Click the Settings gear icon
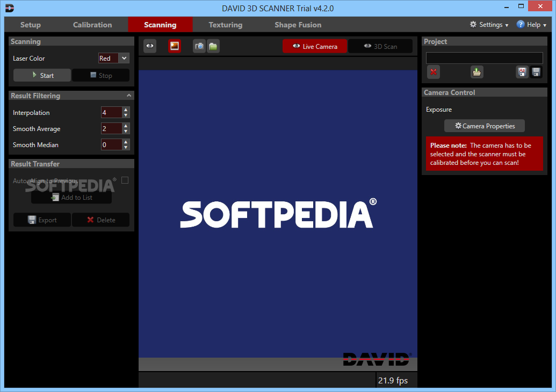556x392 pixels. tap(473, 25)
